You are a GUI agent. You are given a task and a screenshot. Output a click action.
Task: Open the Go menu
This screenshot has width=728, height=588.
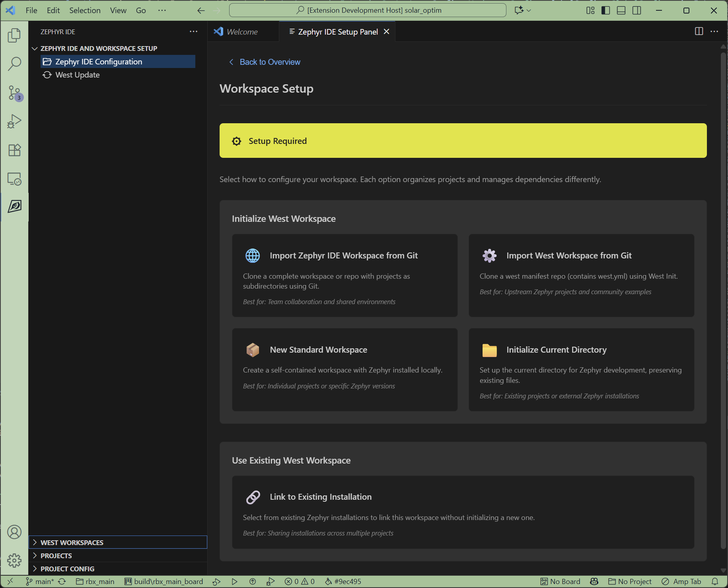(x=141, y=10)
